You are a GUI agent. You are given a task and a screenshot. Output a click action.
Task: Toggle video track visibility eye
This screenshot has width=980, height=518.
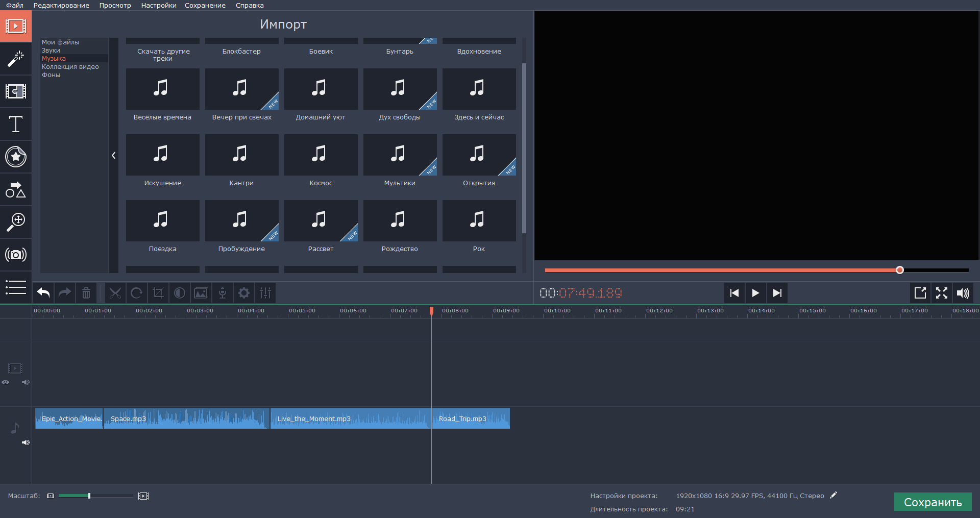(6, 382)
